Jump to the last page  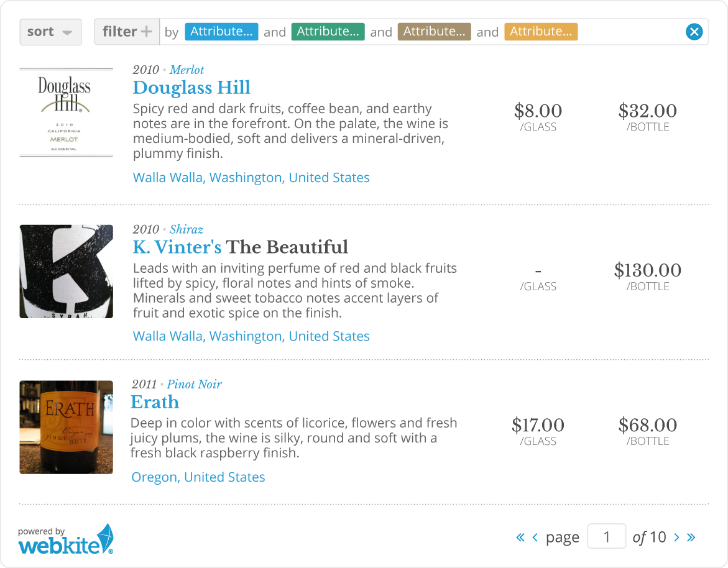click(691, 538)
